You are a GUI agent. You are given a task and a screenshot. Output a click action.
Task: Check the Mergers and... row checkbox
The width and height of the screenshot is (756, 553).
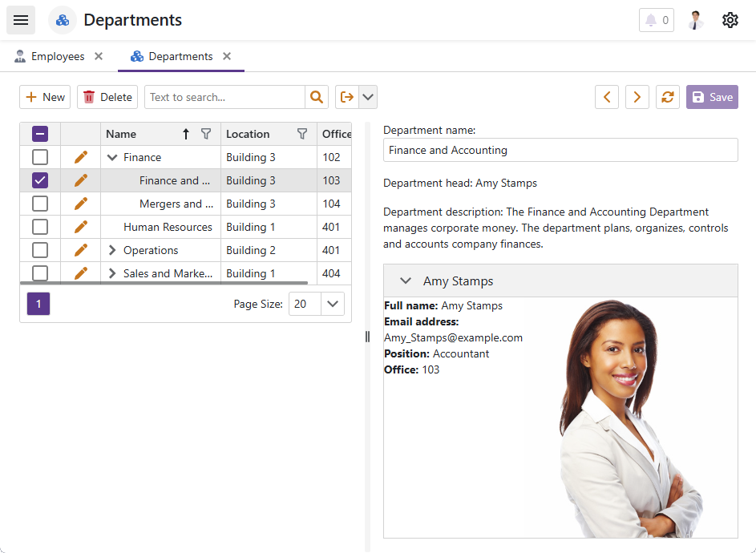coord(40,204)
